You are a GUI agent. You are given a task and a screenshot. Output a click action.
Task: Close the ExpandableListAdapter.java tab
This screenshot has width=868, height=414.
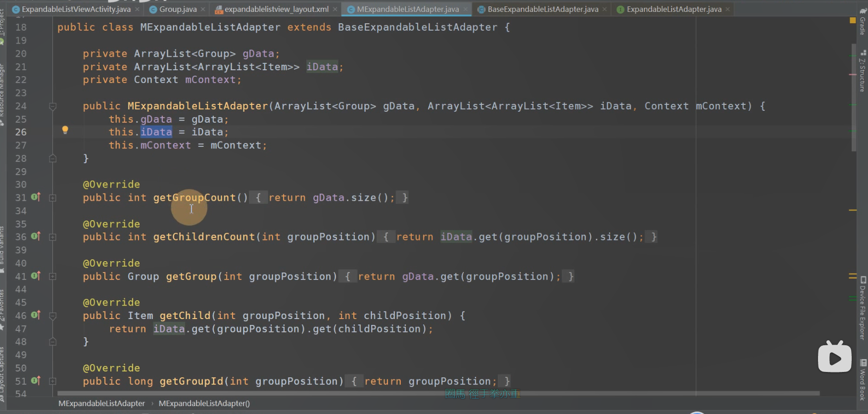[727, 9]
